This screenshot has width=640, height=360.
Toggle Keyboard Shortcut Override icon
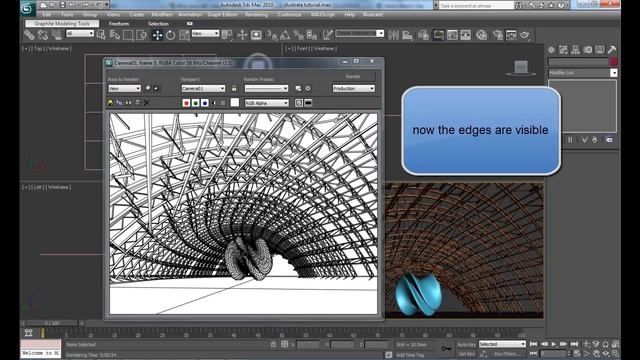click(256, 35)
